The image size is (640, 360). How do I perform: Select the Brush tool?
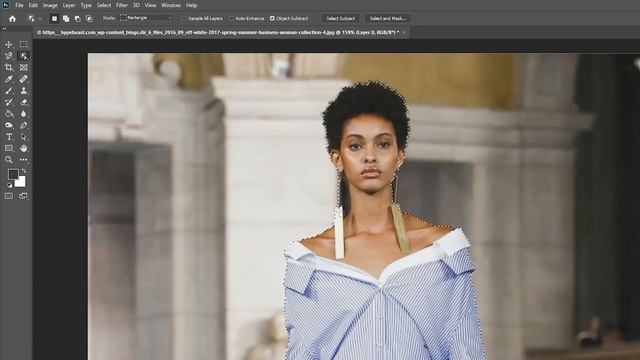click(x=9, y=91)
